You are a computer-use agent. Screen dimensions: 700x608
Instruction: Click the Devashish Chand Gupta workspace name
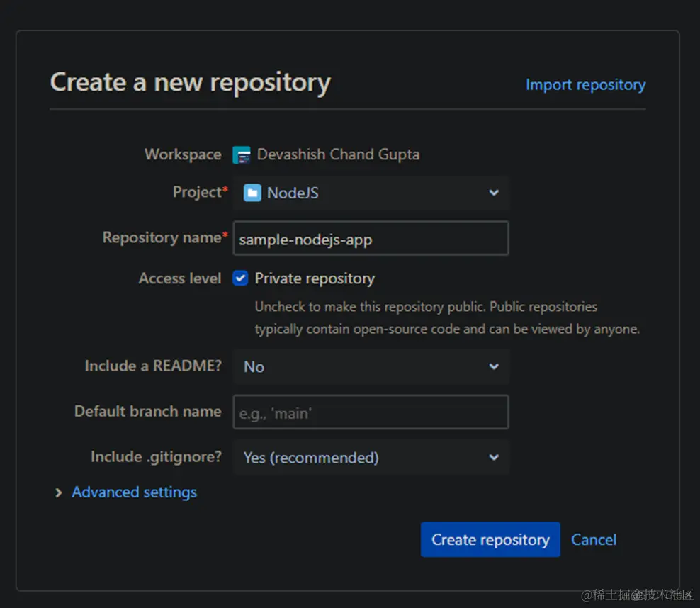(339, 154)
